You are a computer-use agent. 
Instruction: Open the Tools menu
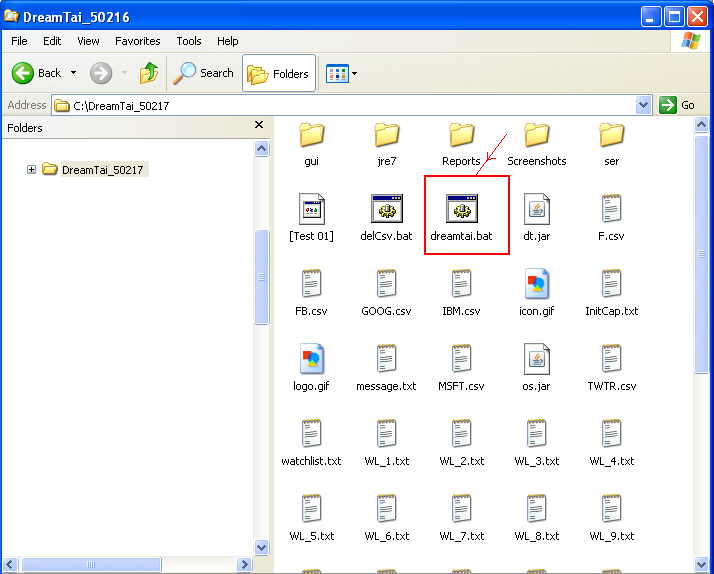pos(189,41)
